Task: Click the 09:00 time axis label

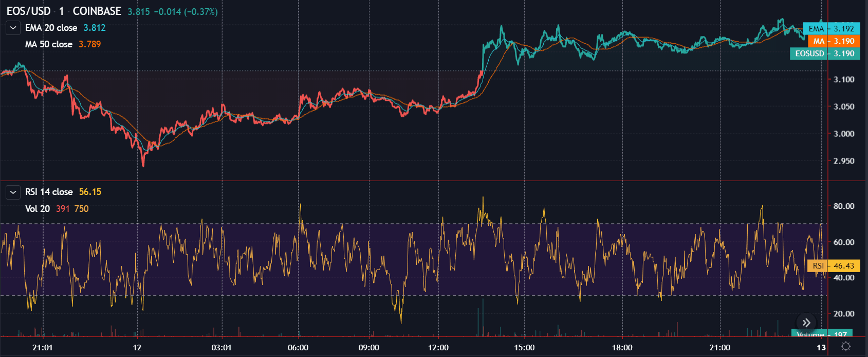Action: [x=369, y=348]
